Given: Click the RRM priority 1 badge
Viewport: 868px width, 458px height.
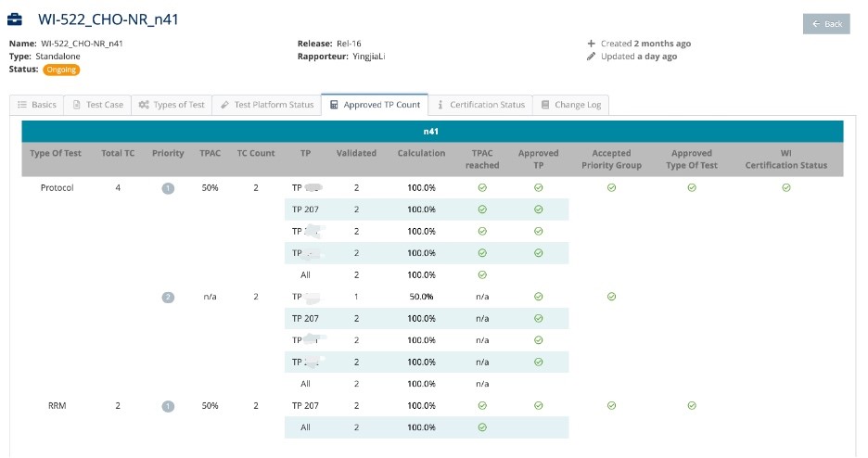Looking at the screenshot, I should coord(168,405).
